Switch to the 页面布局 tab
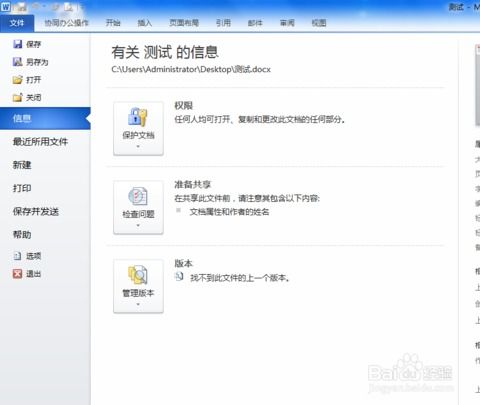Screen dimensions: 480x405 tap(184, 23)
